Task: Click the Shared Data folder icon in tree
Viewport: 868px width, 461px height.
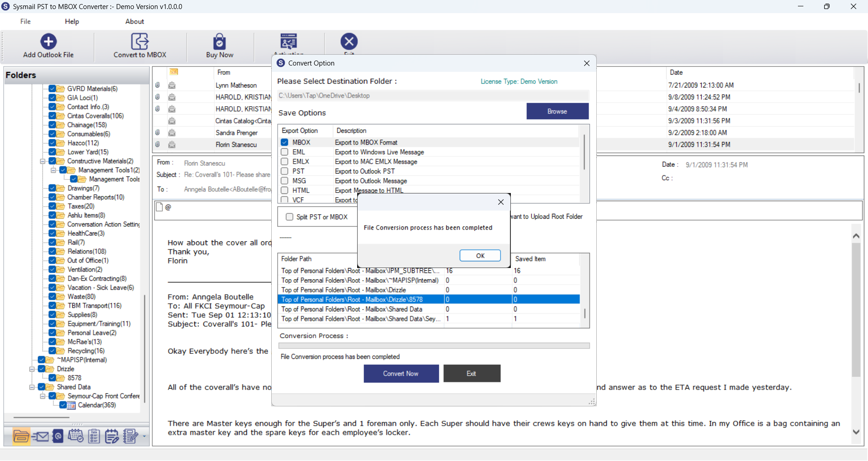Action: pos(50,387)
